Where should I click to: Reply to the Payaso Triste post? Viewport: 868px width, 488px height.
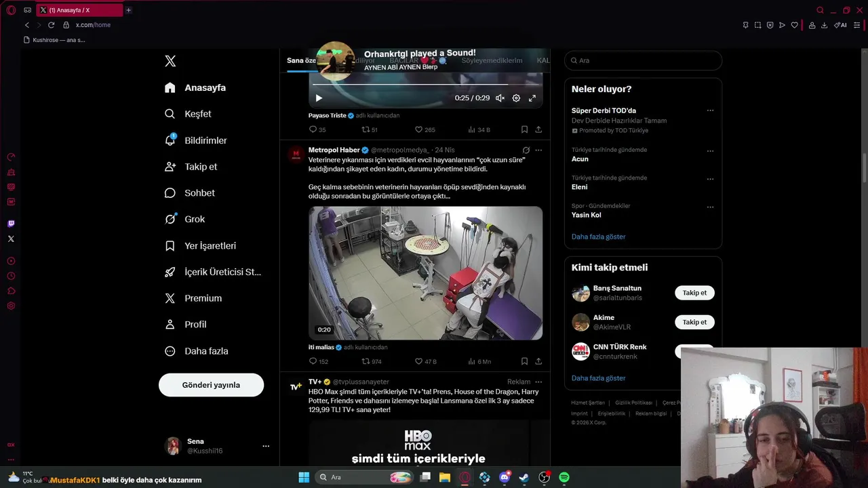[x=317, y=129]
